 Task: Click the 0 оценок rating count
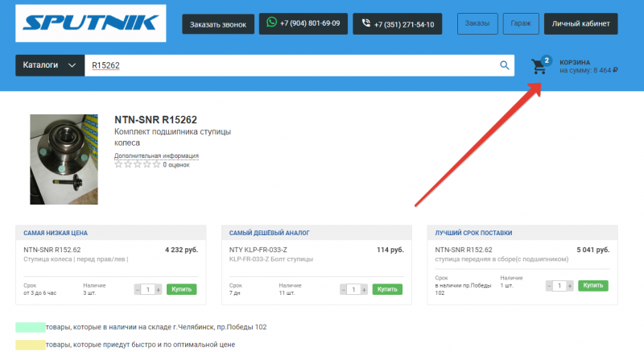pyautogui.click(x=176, y=164)
